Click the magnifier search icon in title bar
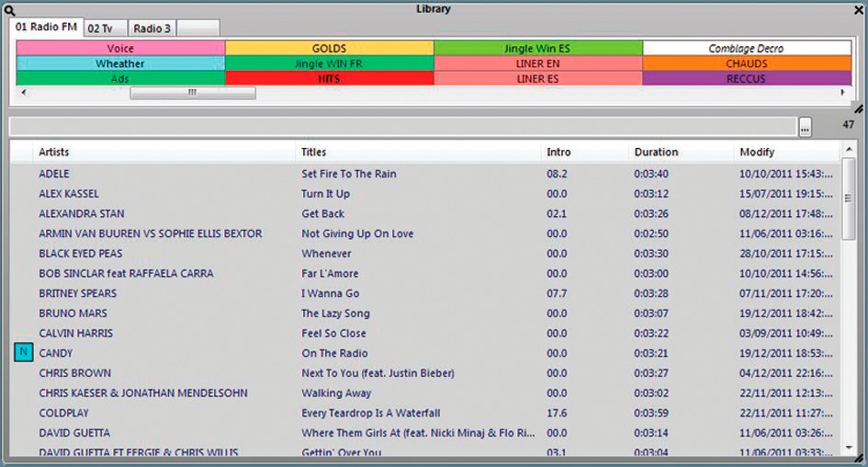The height and width of the screenshot is (467, 868). click(x=10, y=9)
